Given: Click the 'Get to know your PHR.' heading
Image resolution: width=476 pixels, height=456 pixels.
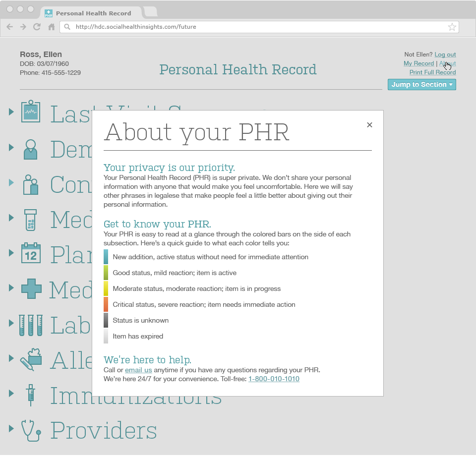Looking at the screenshot, I should 157,224.
